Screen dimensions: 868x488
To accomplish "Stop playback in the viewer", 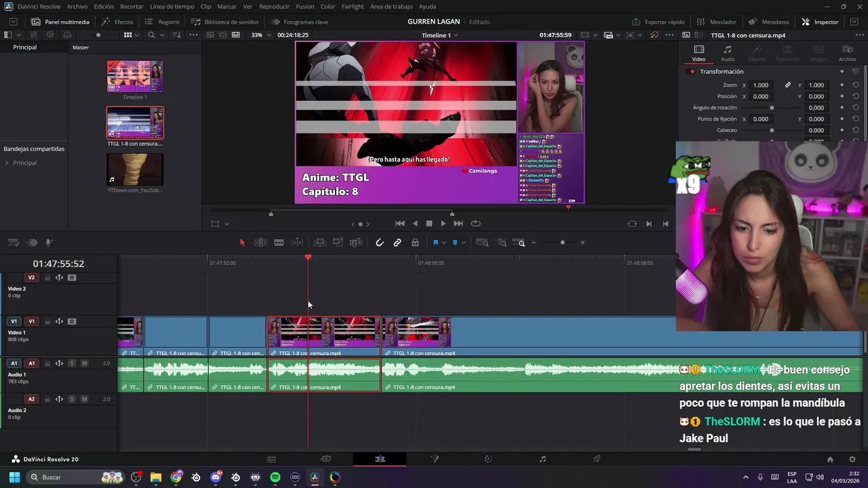I will [x=429, y=224].
